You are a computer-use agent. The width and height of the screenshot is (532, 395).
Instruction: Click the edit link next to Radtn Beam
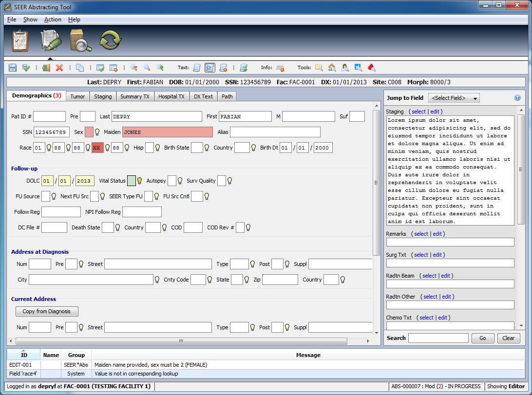445,276
